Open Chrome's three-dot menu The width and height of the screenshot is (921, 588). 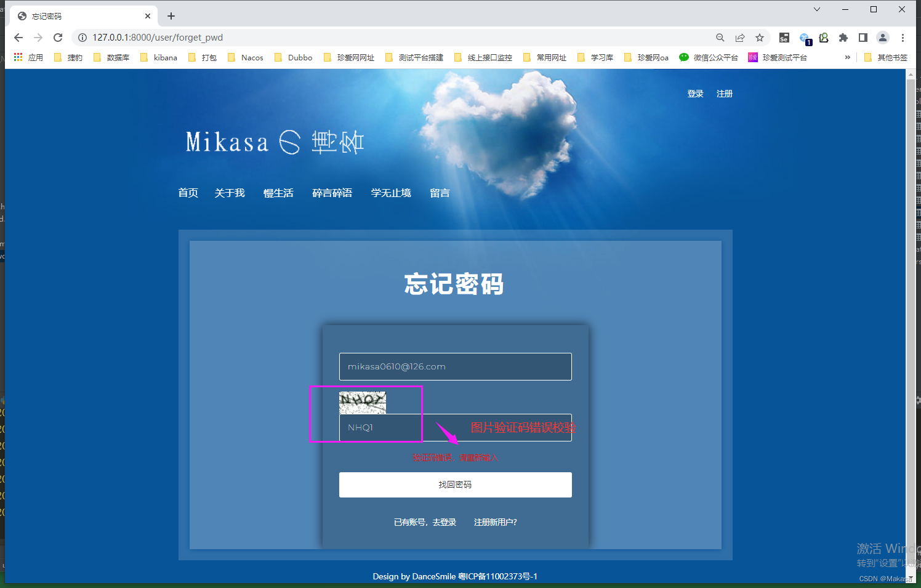click(903, 38)
